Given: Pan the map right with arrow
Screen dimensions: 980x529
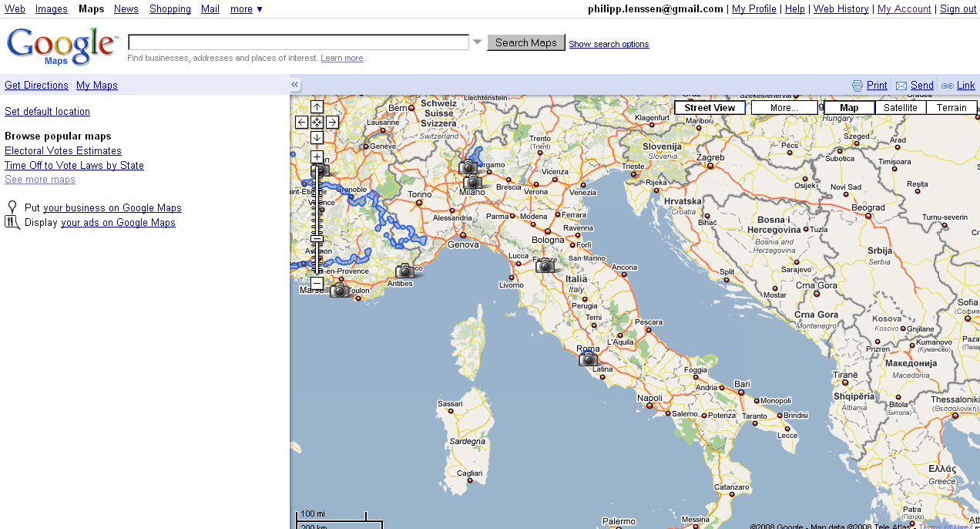Looking at the screenshot, I should click(332, 122).
